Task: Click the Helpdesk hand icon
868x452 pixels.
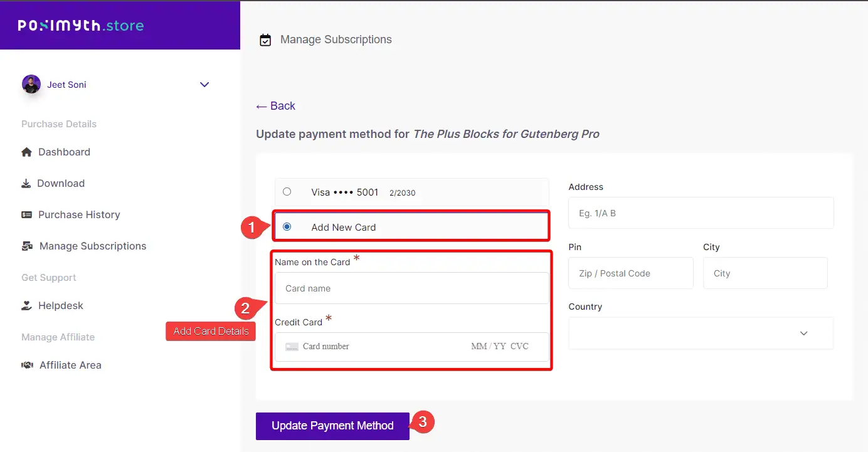Action: (x=26, y=306)
